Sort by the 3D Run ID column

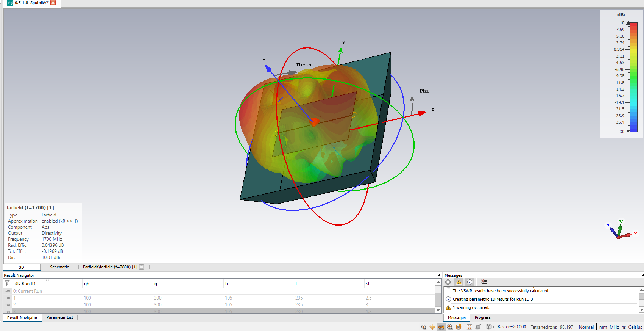[x=25, y=284]
